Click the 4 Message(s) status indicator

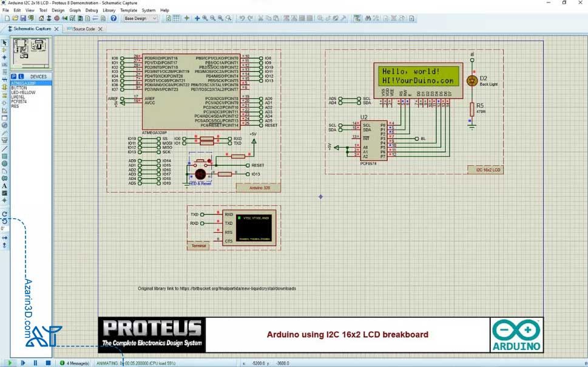pyautogui.click(x=75, y=363)
